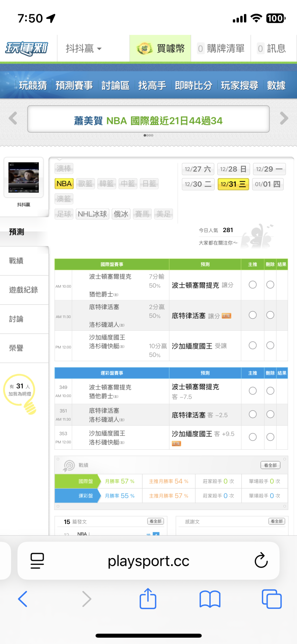Screen dimensions: 297x644
Task: Click 今日人氣 281 text
Action: (216, 230)
